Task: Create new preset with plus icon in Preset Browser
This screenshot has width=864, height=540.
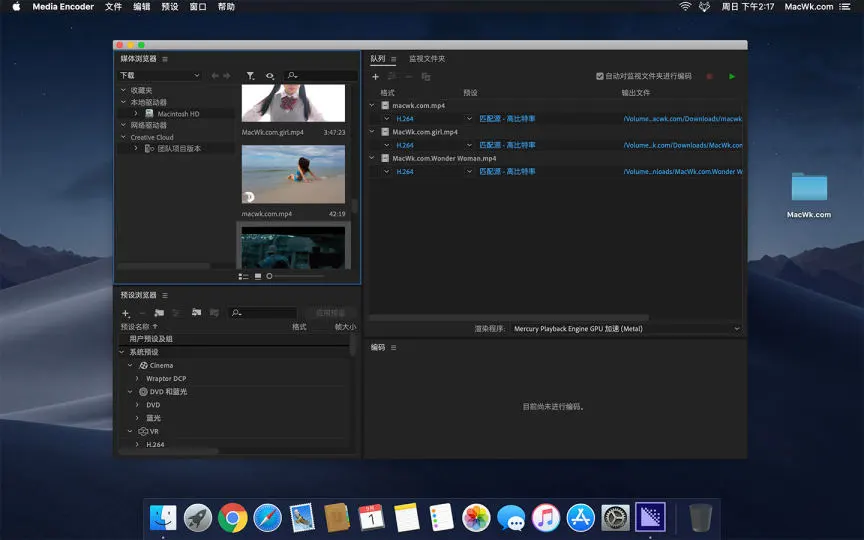Action: [126, 313]
